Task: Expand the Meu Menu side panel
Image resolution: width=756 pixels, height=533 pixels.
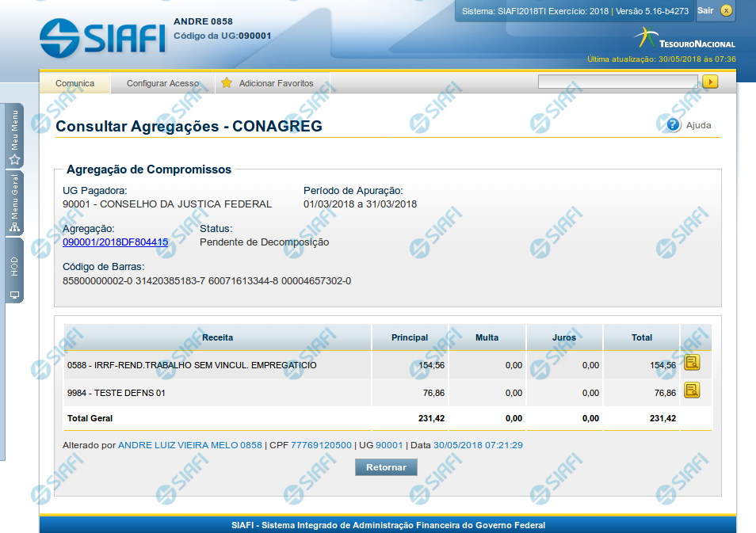Action: [14, 135]
